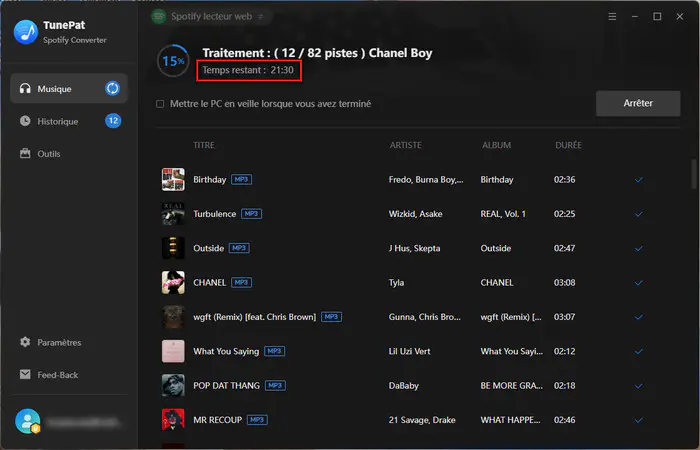Image resolution: width=700 pixels, height=450 pixels.
Task: Click the checkmark on What You Saying row
Action: (x=639, y=352)
